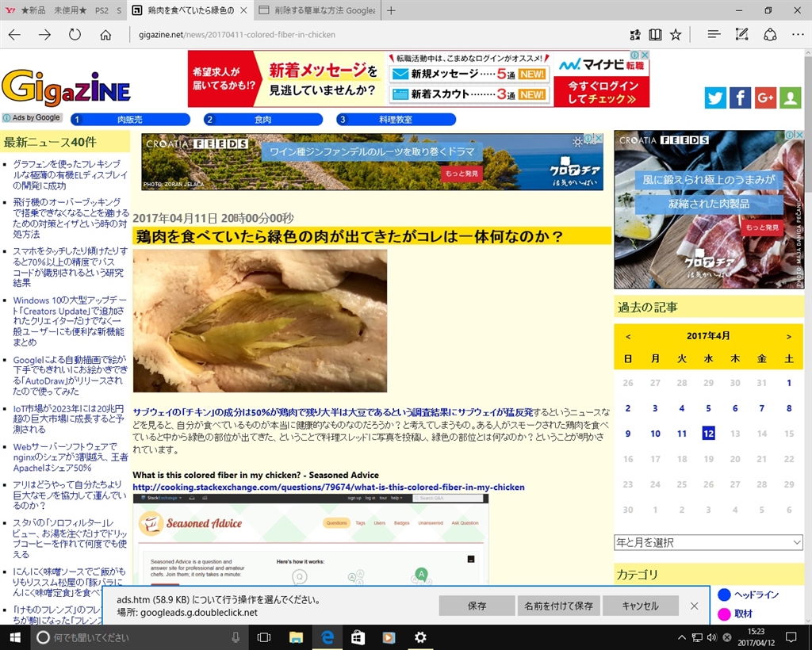Go back with the browser back arrow

14,35
